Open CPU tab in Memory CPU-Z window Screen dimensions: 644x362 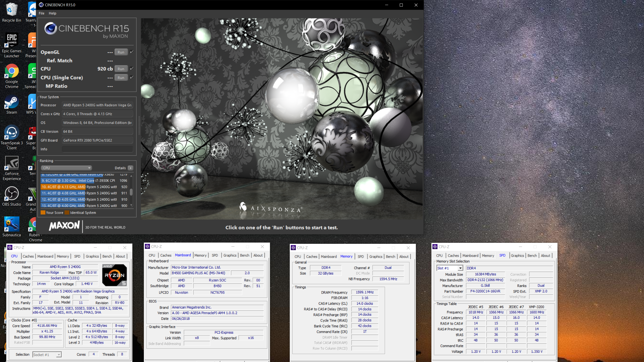point(298,256)
